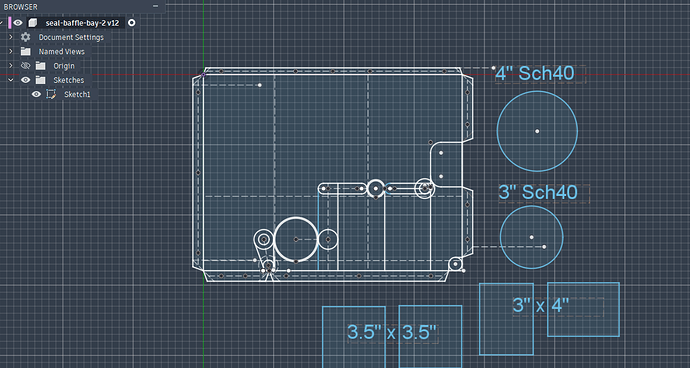
Task: Select the seal-baffle-bay-2 v12 root node name
Action: 82,23
